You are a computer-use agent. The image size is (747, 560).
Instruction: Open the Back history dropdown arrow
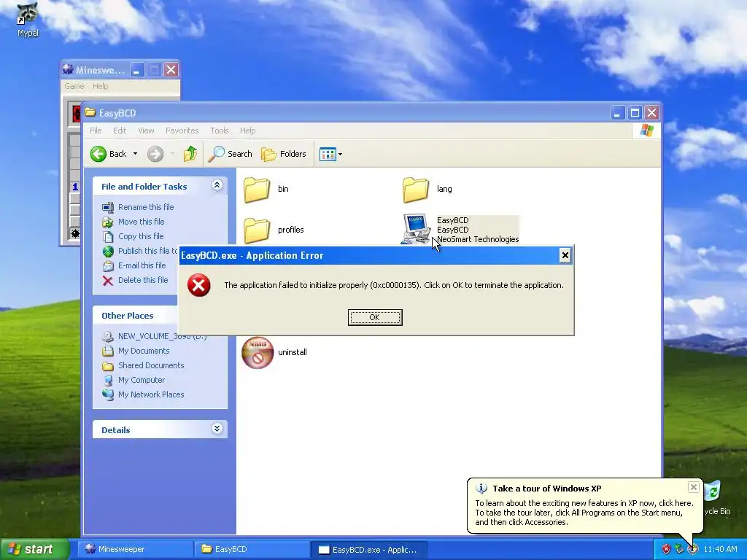pos(135,154)
